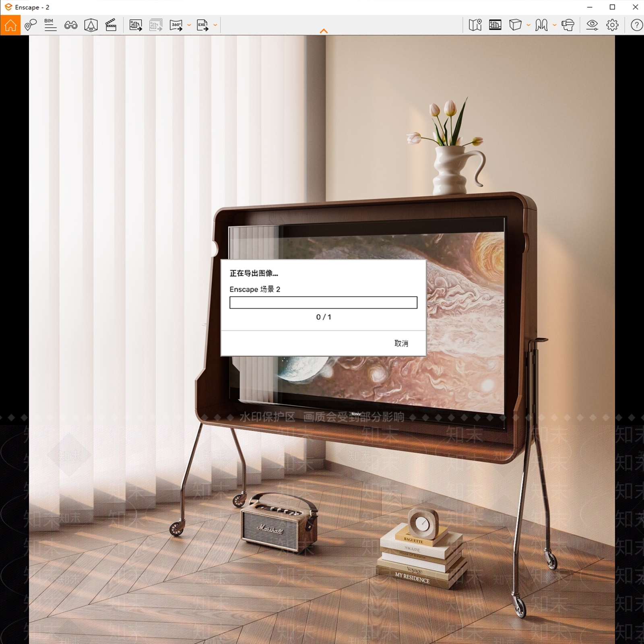The width and height of the screenshot is (644, 644).
Task: Open the help question mark button
Action: (636, 25)
